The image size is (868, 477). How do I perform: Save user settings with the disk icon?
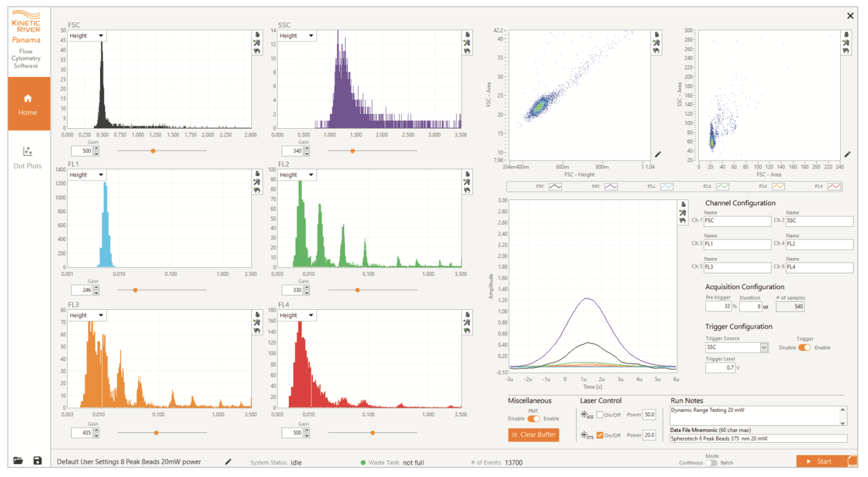tap(37, 461)
